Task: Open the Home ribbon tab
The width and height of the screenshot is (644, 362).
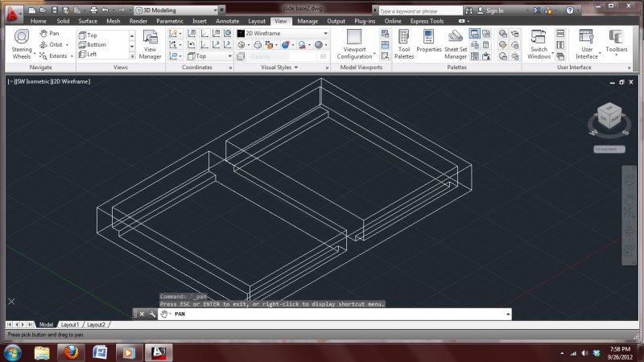Action: click(38, 21)
